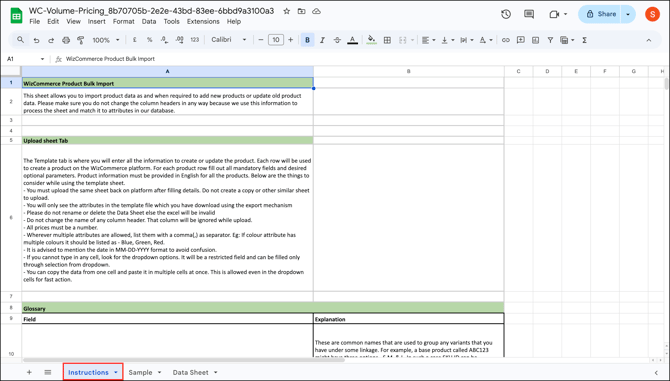Create a filter funnel icon
670x381 pixels.
coord(550,40)
